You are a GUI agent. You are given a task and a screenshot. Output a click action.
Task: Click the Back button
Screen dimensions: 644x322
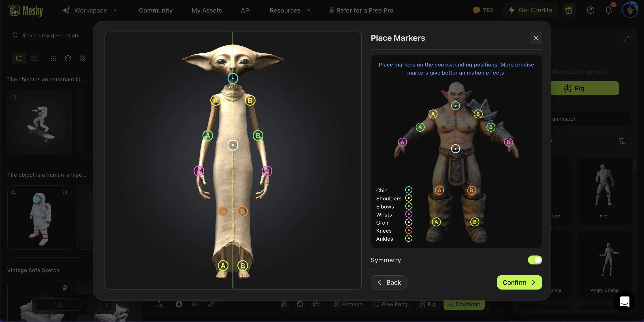tap(388, 282)
